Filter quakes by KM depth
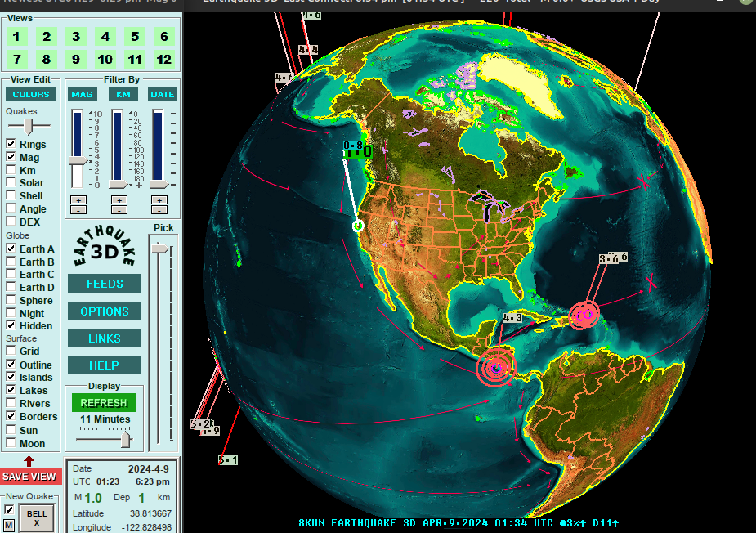Screen dimensions: 756x533 point(123,95)
